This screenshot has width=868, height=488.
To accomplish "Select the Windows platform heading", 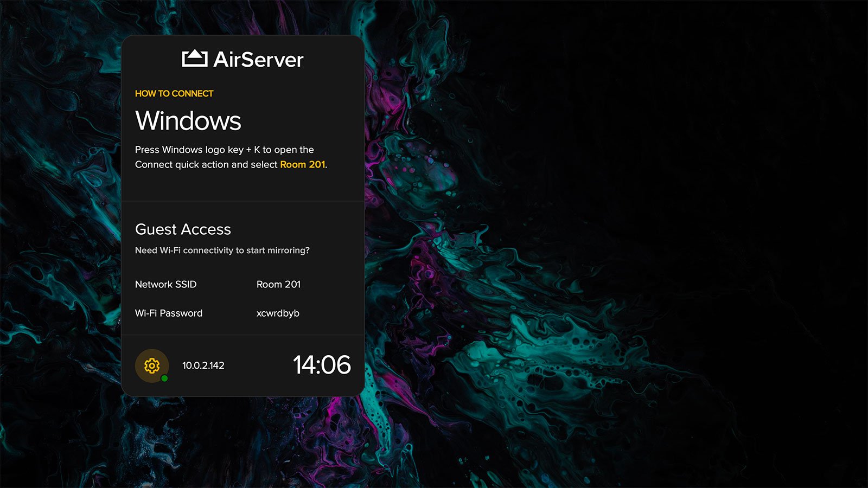I will 189,120.
